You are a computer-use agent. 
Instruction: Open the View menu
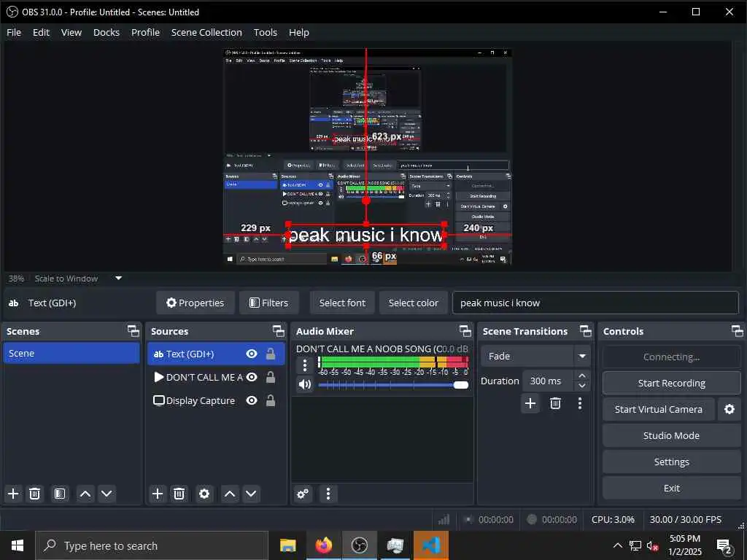pyautogui.click(x=71, y=32)
